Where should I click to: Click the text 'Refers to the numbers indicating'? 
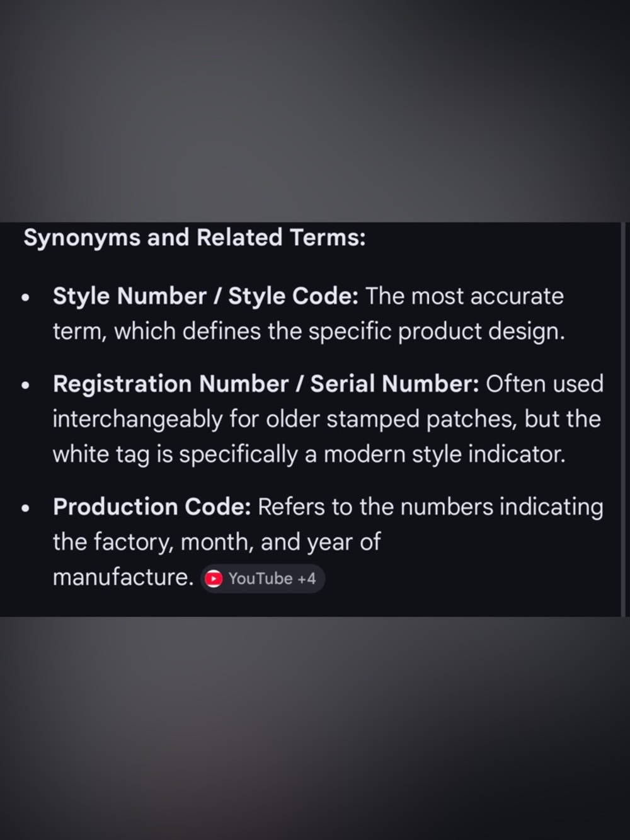click(x=431, y=507)
